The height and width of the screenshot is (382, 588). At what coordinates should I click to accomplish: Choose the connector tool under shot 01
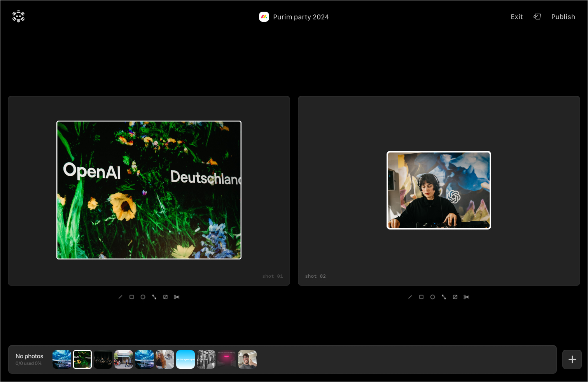click(154, 297)
